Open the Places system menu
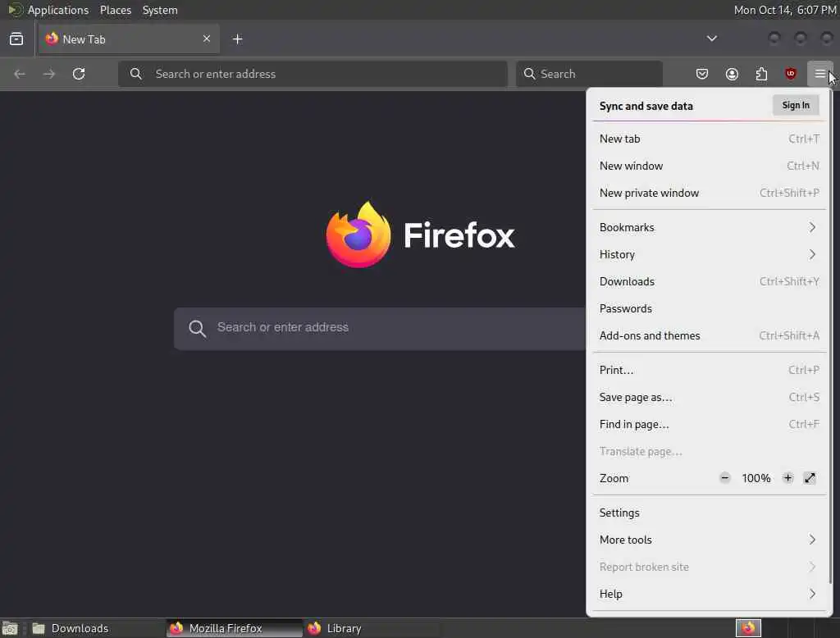This screenshot has width=840, height=638. (x=116, y=10)
